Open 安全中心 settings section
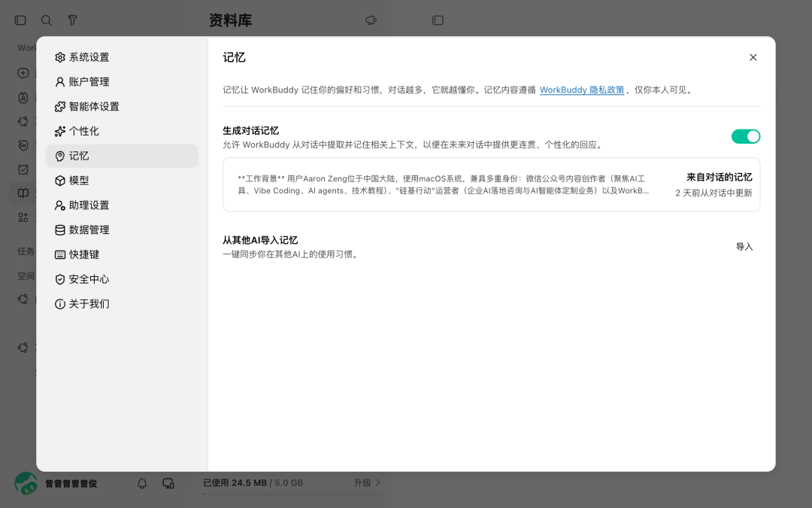 (x=123, y=279)
